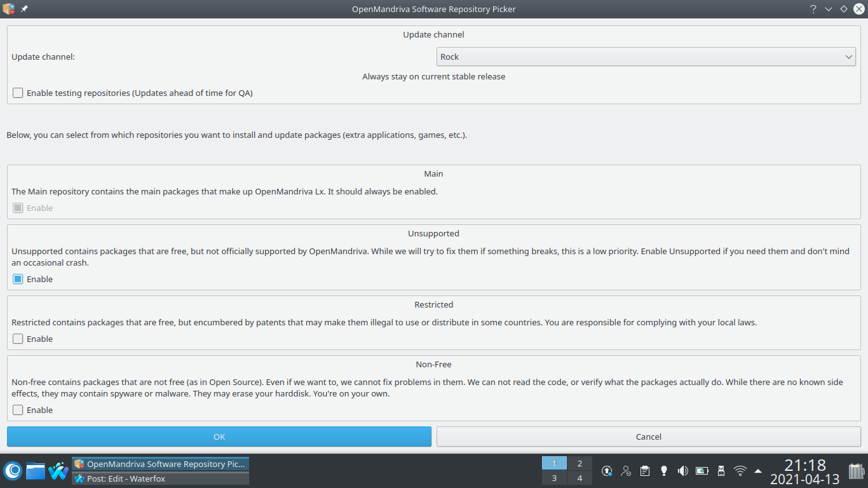Image resolution: width=868 pixels, height=488 pixels.
Task: Open the OpenMandriva application launcher
Action: pos(13,471)
